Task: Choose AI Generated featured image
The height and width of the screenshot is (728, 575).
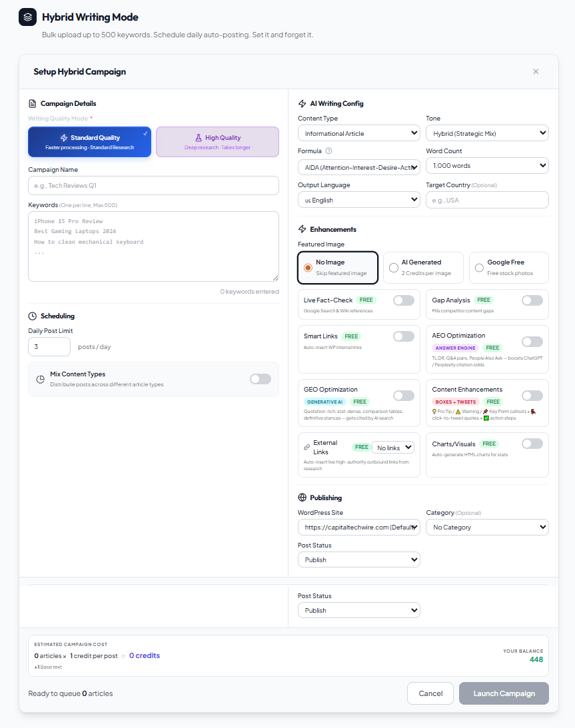Action: coord(423,268)
